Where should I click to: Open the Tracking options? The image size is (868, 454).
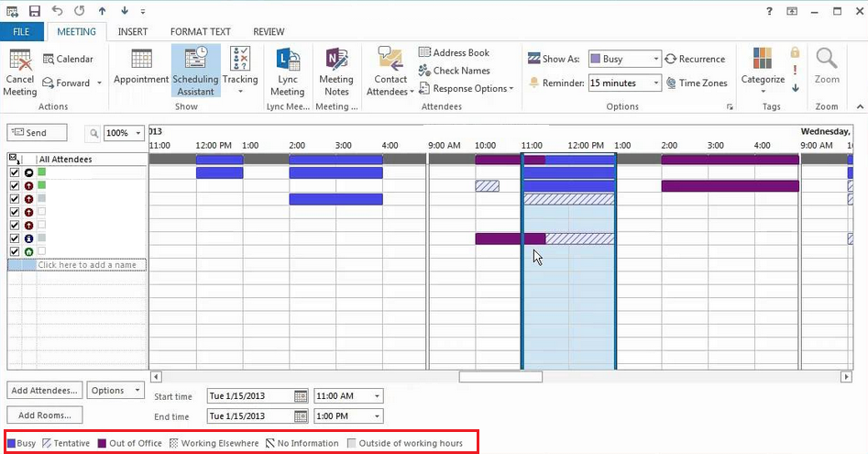click(x=240, y=70)
